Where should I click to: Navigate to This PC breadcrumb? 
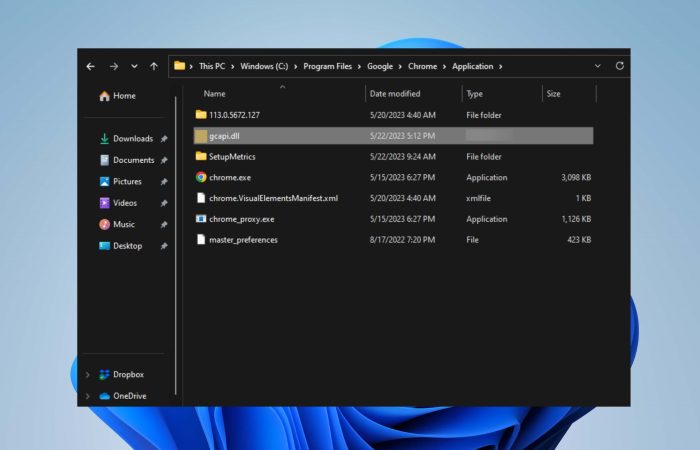(212, 67)
